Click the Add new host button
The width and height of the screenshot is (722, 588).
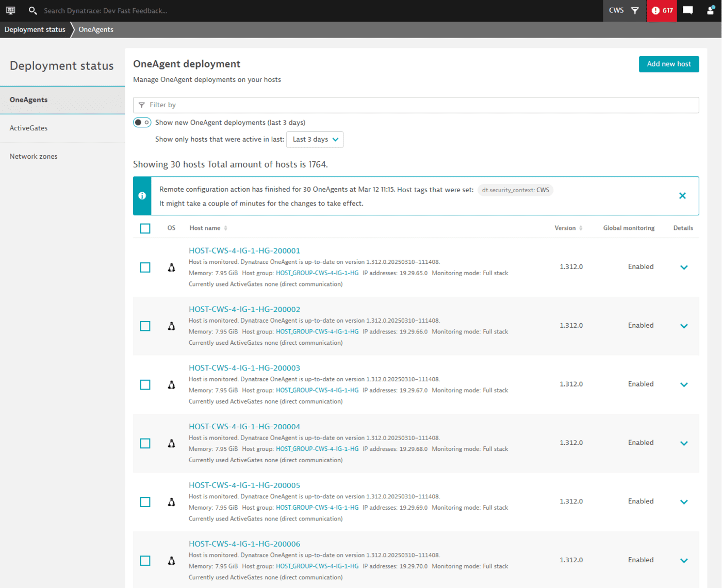point(668,64)
